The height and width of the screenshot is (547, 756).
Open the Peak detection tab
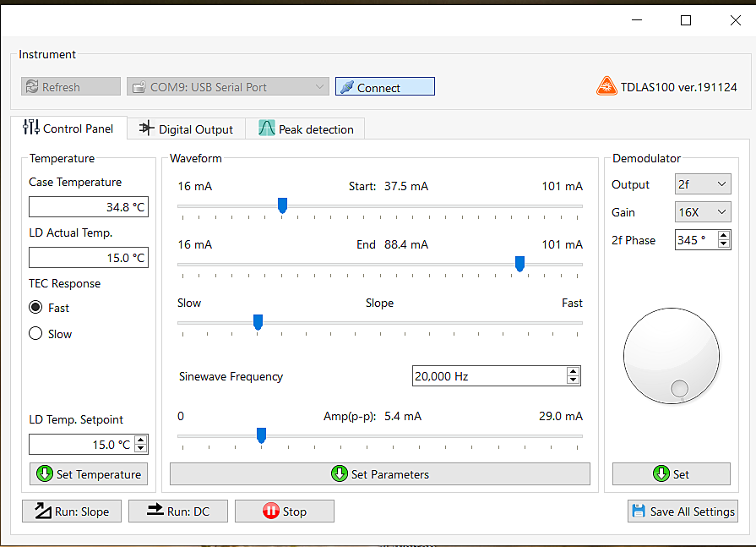(305, 129)
